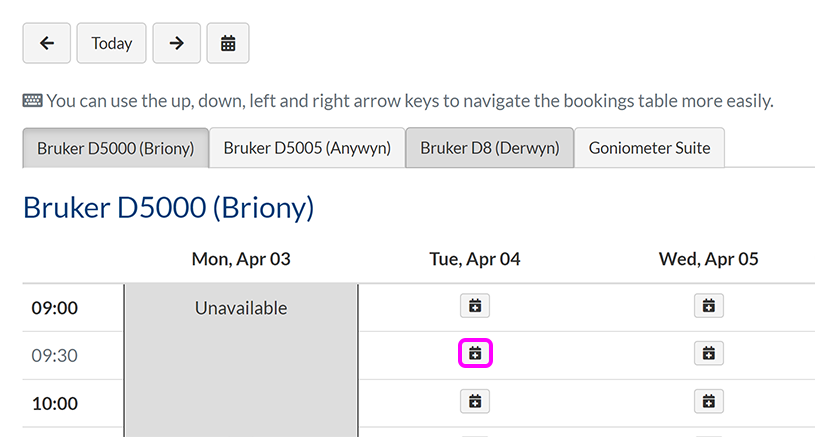The height and width of the screenshot is (437, 815).
Task: Switch to the Bruker D5005 (Anywyn) tab
Action: coord(307,148)
